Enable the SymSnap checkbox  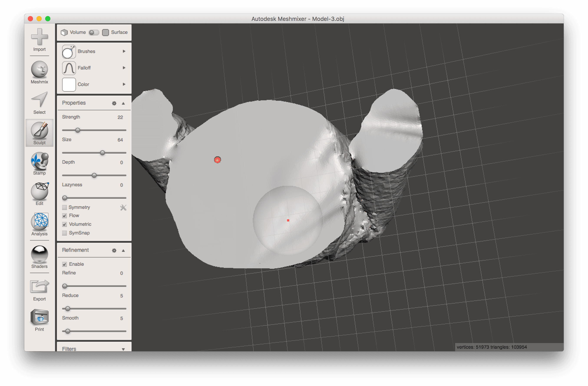point(64,233)
